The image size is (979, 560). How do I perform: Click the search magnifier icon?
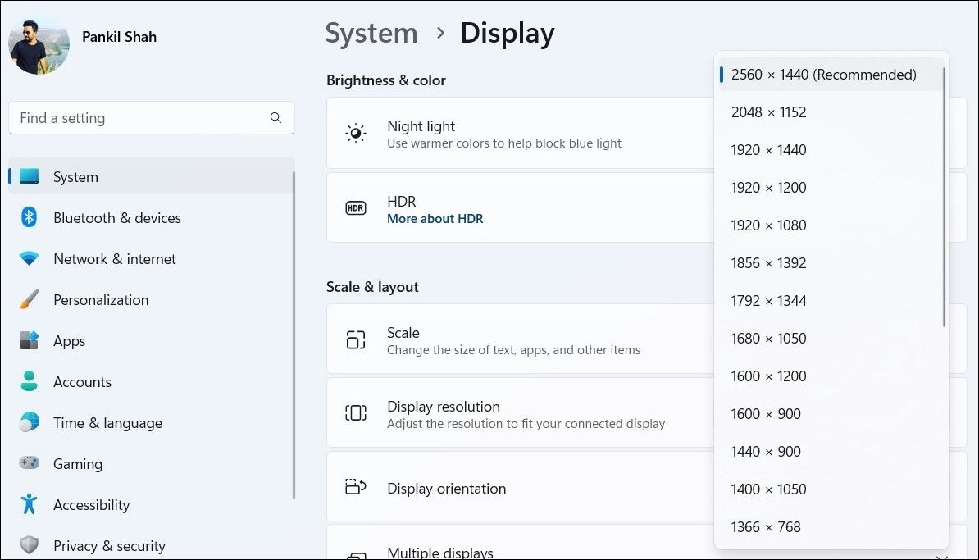[275, 118]
